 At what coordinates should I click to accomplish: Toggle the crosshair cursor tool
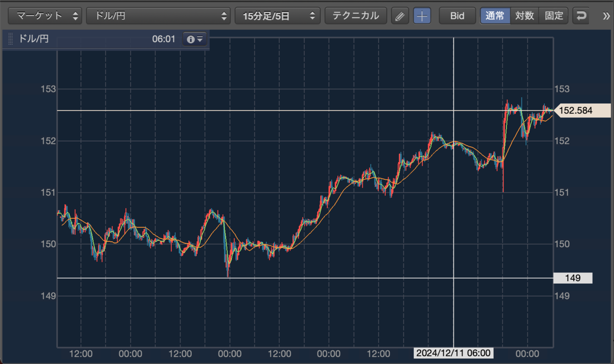click(x=422, y=16)
